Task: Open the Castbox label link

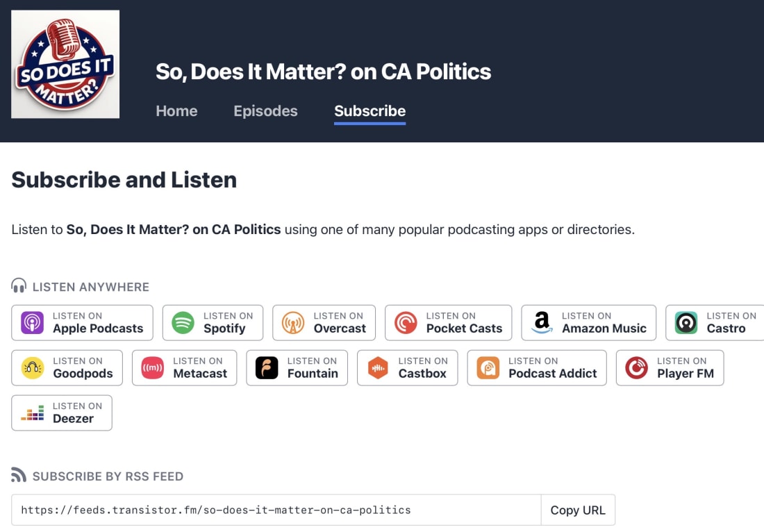Action: (x=422, y=373)
